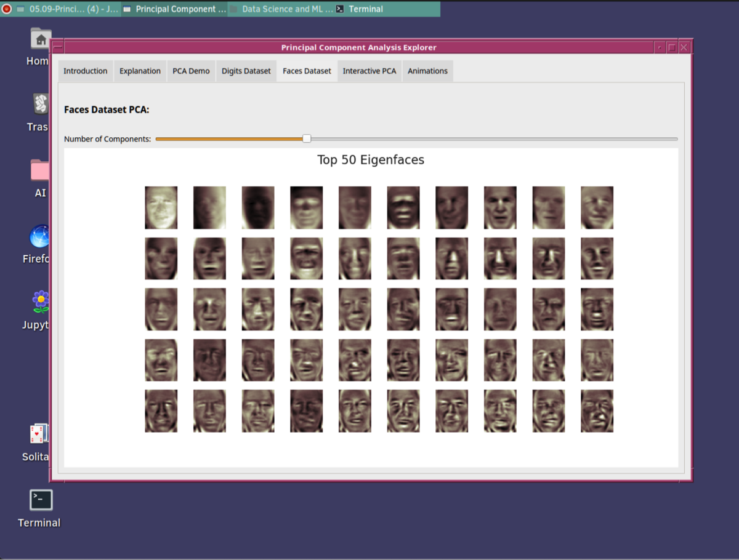Open the Home folder desktop icon

(41, 40)
